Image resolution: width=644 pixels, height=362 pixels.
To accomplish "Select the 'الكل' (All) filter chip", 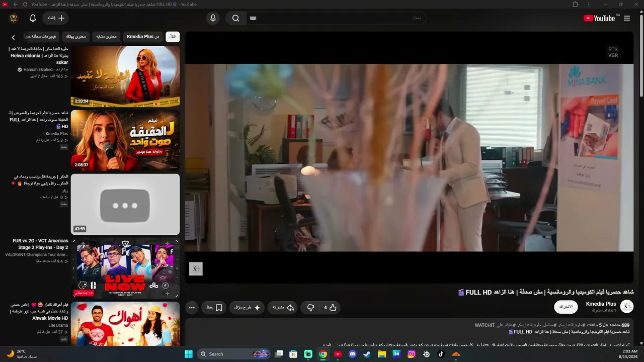I will coord(173,37).
